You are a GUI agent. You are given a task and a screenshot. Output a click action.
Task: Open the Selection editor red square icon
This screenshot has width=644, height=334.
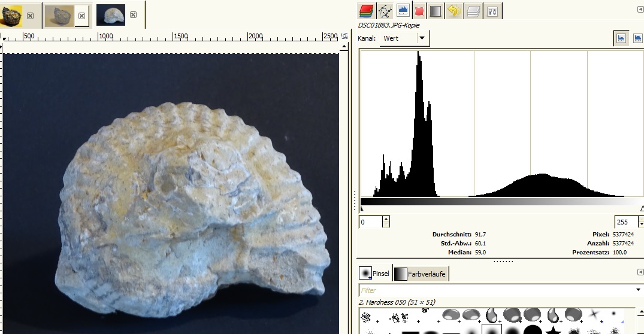pos(419,11)
